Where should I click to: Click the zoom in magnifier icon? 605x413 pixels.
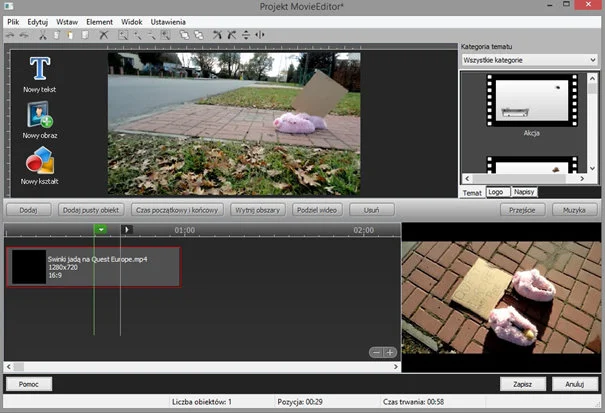coord(137,35)
